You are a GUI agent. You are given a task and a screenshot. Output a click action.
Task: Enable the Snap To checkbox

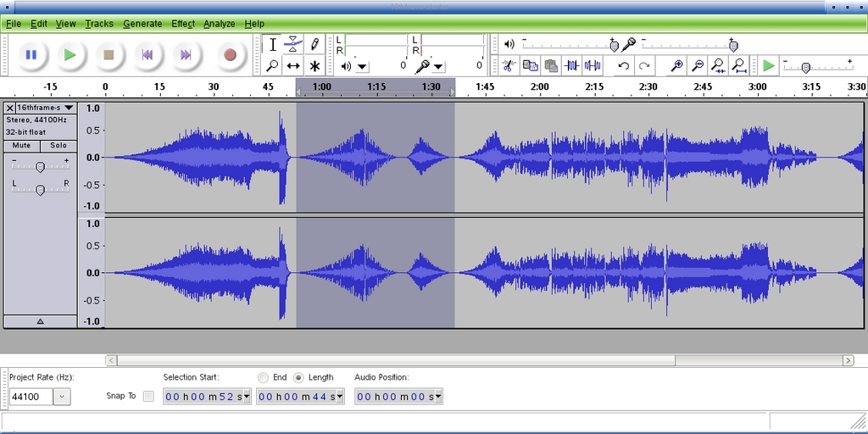click(x=148, y=396)
